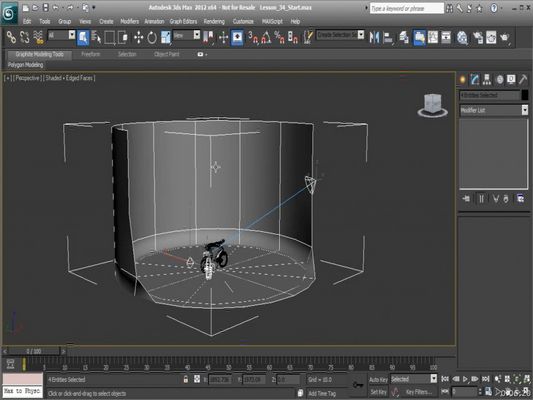Open the selection filter All dropdown
Viewport: 533px width, 400px height.
coord(61,35)
